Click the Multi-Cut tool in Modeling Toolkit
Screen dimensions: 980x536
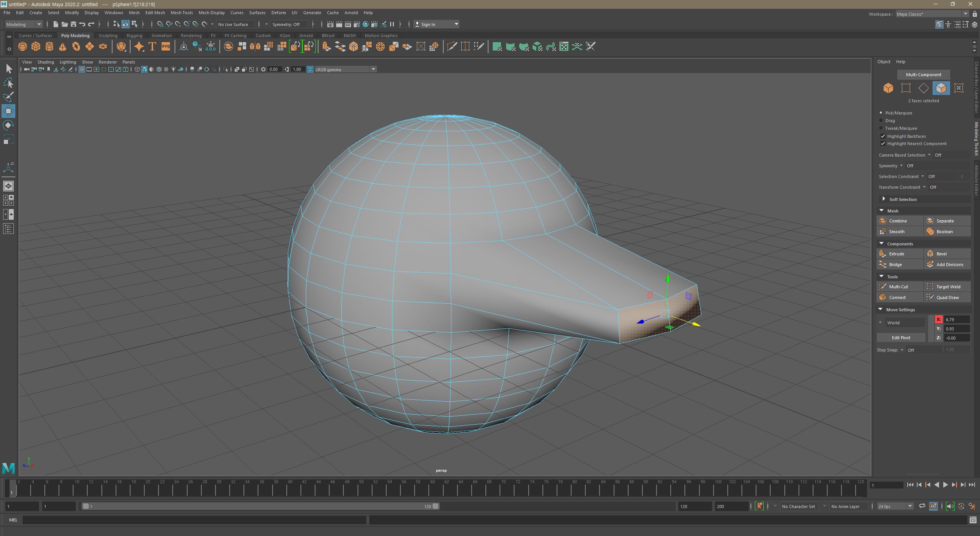click(x=898, y=286)
